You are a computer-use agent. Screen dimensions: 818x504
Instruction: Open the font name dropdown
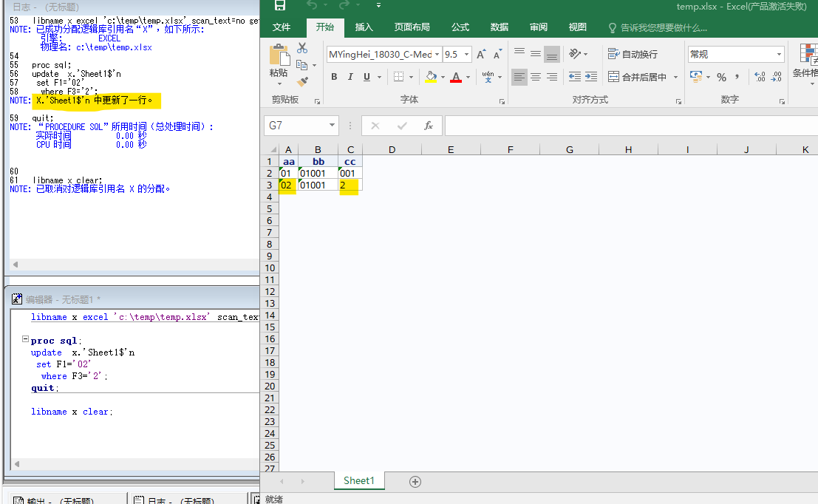tap(437, 55)
